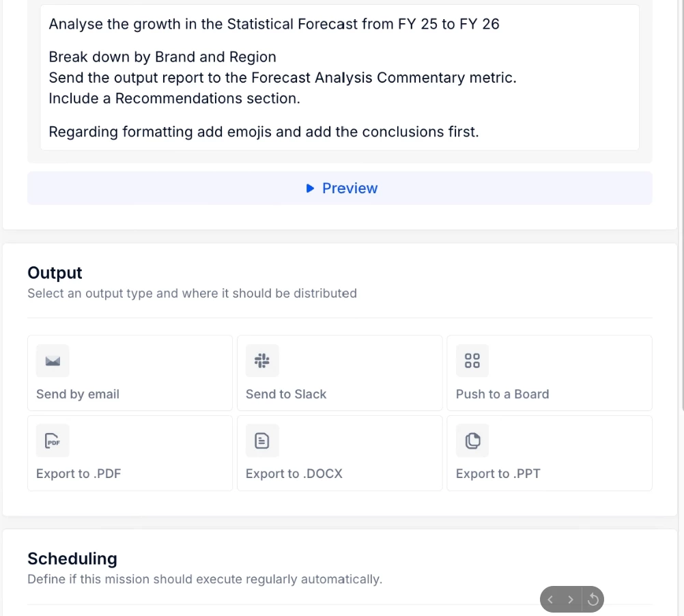Select the "Export to .PDF" label
Image resolution: width=684 pixels, height=616 pixels.
click(79, 474)
